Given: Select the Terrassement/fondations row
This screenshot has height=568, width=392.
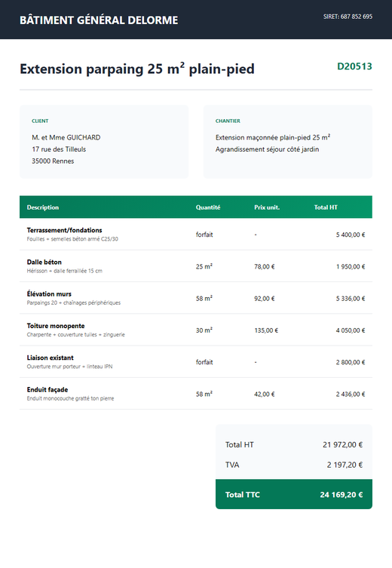Looking at the screenshot, I should (x=196, y=234).
